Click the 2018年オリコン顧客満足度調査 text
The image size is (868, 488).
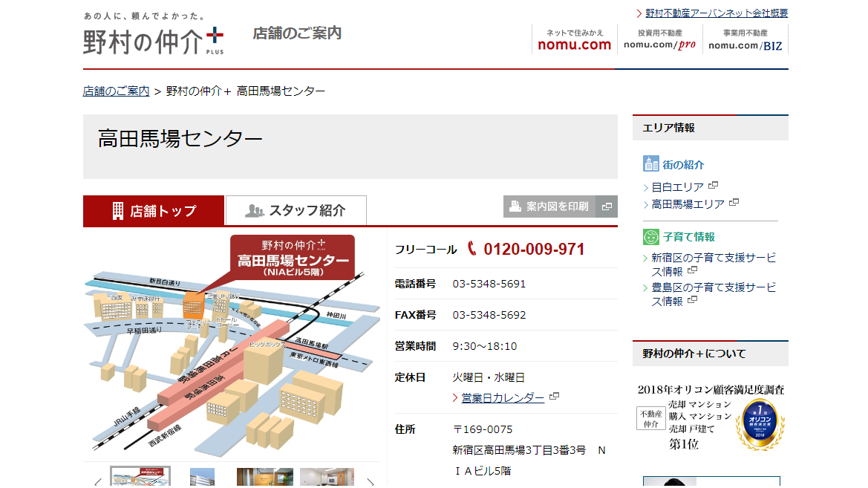click(711, 389)
